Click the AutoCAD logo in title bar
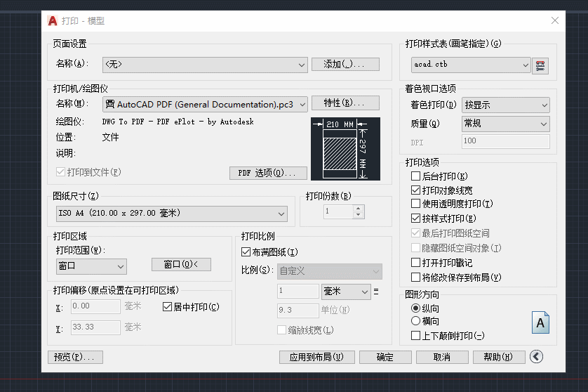588x392 pixels. pos(53,20)
